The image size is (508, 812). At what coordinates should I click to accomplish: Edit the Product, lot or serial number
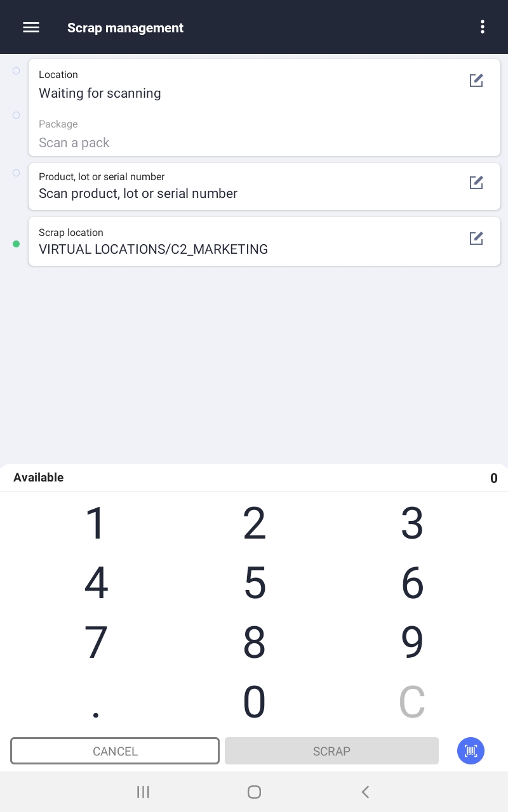[476, 183]
